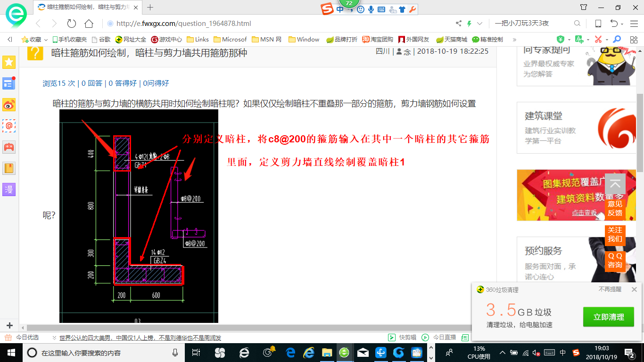
Task: Open the scissors screenshot tool
Action: tap(598, 40)
